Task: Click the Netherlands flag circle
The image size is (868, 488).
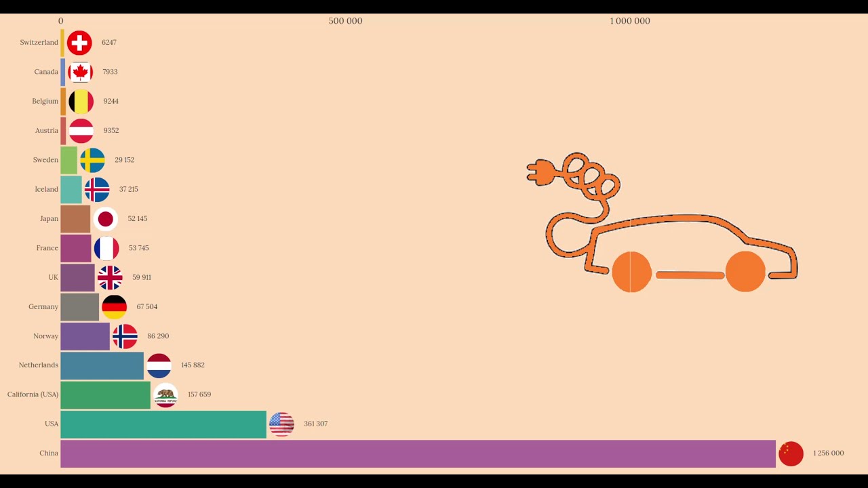Action: 159,365
